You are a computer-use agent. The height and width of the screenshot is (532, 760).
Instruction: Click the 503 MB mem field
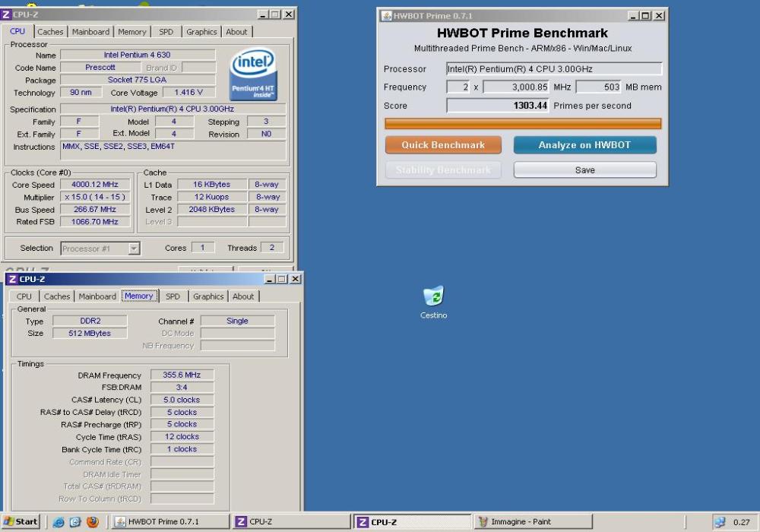[x=598, y=87]
